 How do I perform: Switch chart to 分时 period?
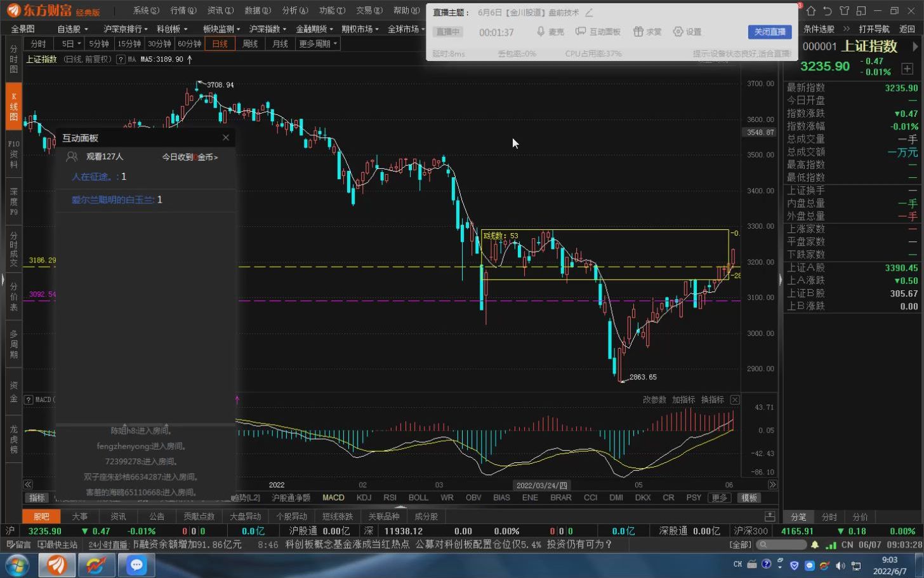click(x=39, y=44)
